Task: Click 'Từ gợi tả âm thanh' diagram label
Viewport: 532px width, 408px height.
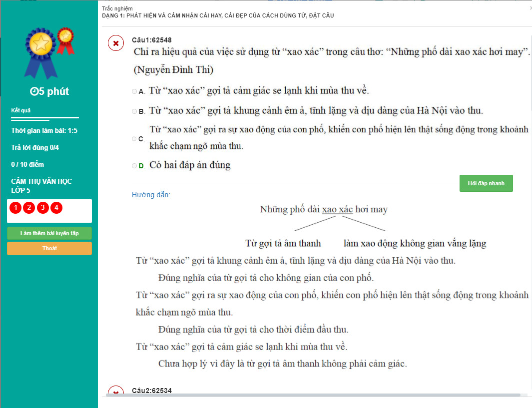Action: 283,243
